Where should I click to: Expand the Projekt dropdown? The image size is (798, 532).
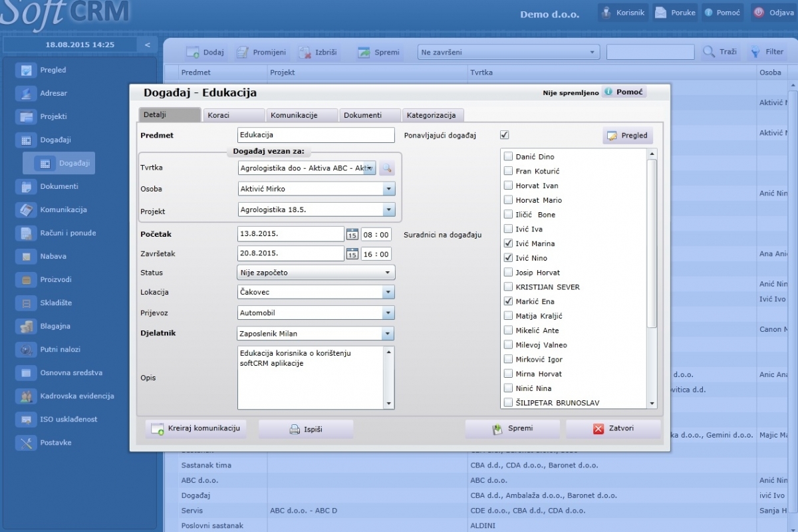pyautogui.click(x=389, y=210)
